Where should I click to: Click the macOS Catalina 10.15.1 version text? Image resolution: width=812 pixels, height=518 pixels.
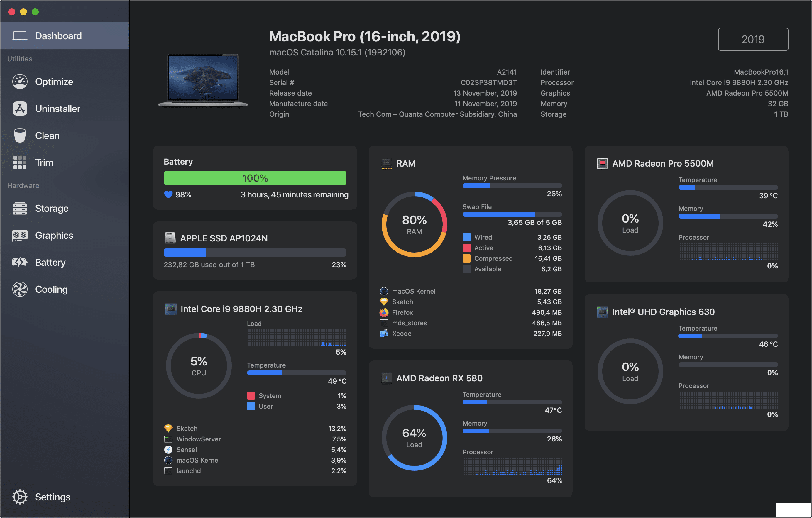pyautogui.click(x=337, y=52)
